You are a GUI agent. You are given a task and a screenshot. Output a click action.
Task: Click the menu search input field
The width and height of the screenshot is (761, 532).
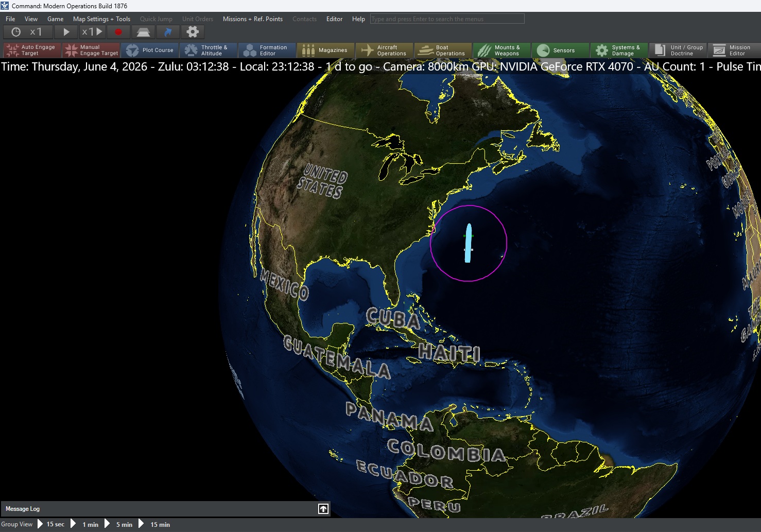(x=447, y=19)
